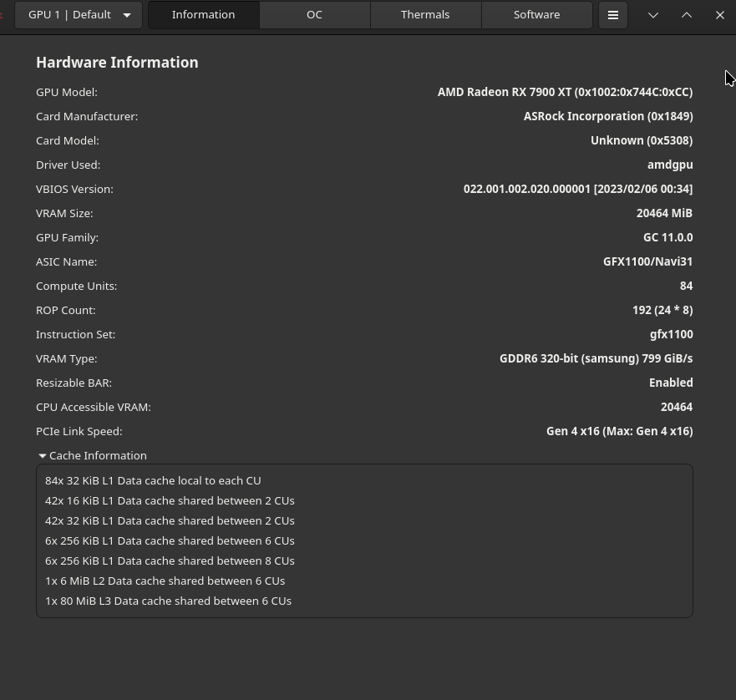Select cache row 1x 80 MiB L3 Data cache
This screenshot has width=736, height=700.
pyautogui.click(x=168, y=601)
